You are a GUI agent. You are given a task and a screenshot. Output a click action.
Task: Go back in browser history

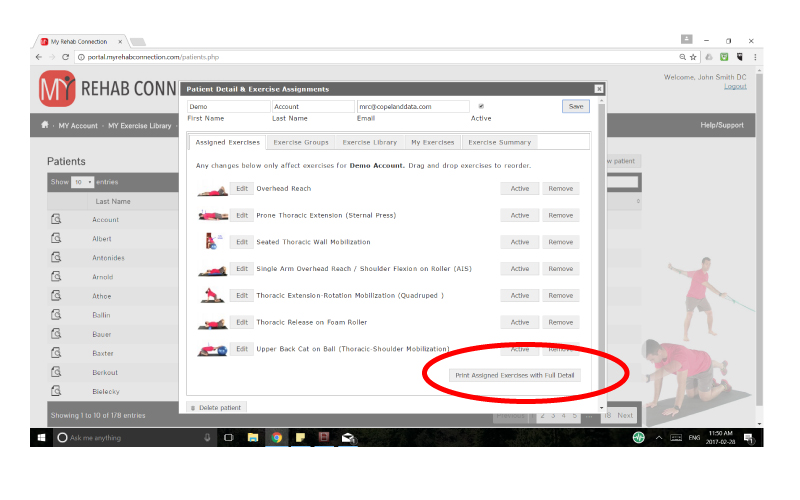pyautogui.click(x=39, y=57)
